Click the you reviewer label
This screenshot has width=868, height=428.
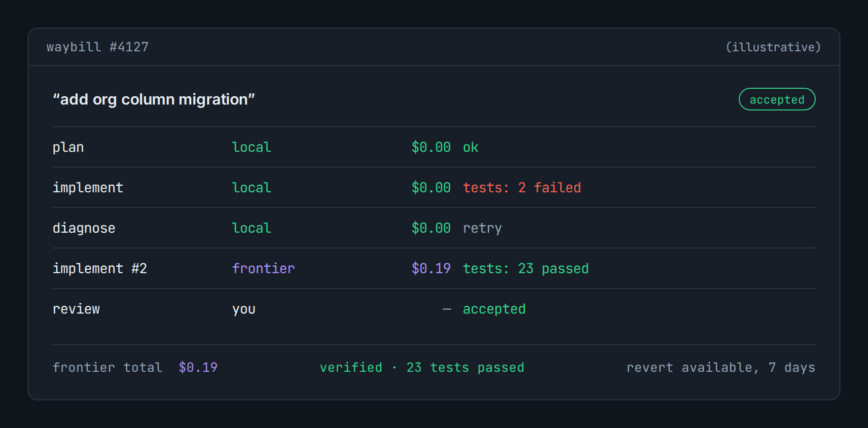coord(244,310)
